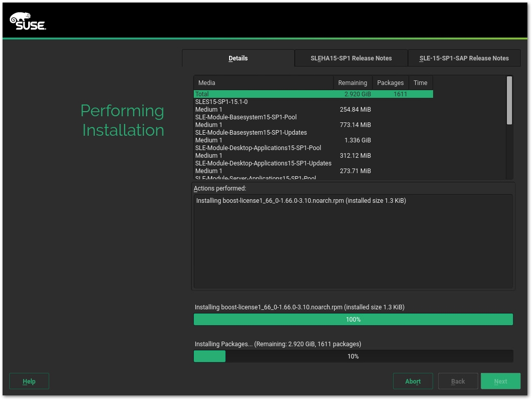Click the 1.336 GiB remaining value
532x400 pixels.
(x=358, y=140)
